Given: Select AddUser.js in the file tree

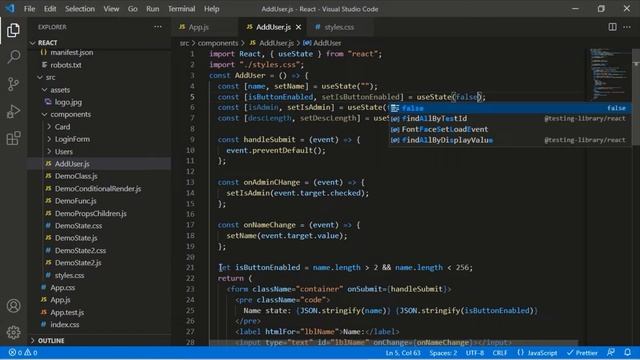Looking at the screenshot, I should 99,164.
